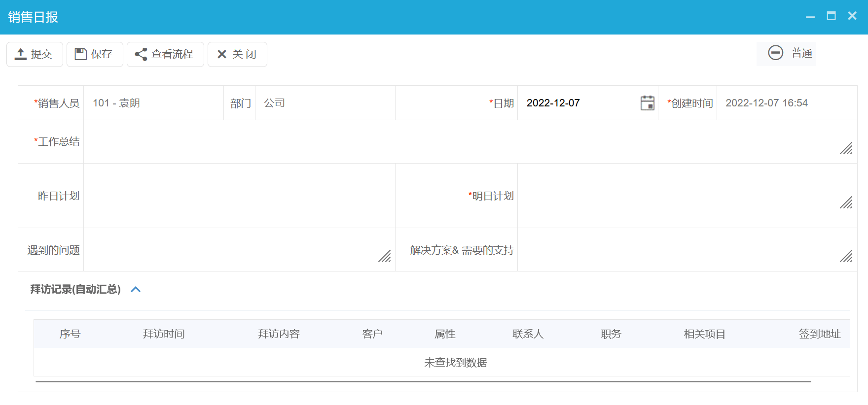This screenshot has height=405, width=868.
Task: Click into the 工作总结 text area
Action: pos(459,142)
